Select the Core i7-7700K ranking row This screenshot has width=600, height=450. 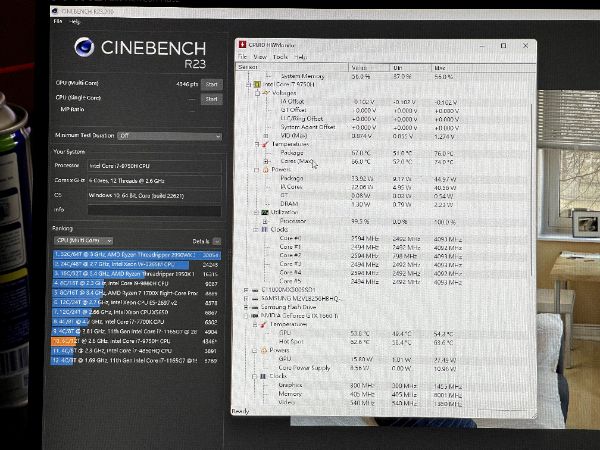(135, 322)
